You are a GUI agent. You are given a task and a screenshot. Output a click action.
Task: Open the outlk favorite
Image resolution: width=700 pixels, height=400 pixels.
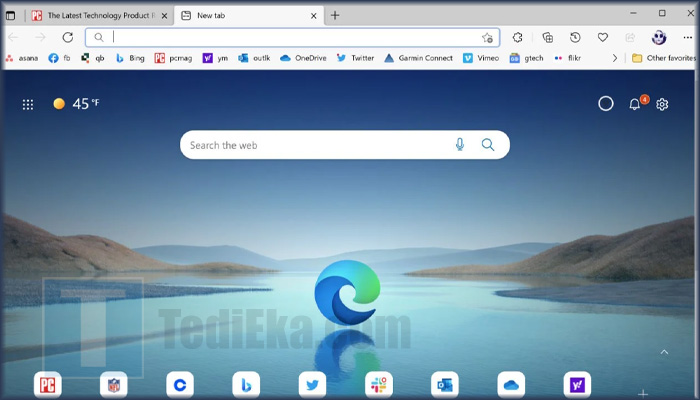point(254,58)
